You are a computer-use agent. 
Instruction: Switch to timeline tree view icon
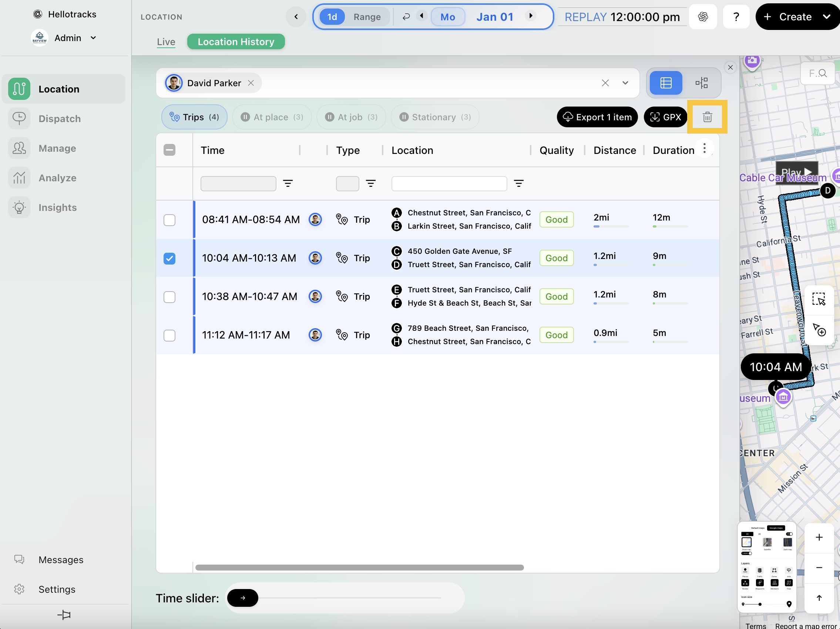[701, 83]
